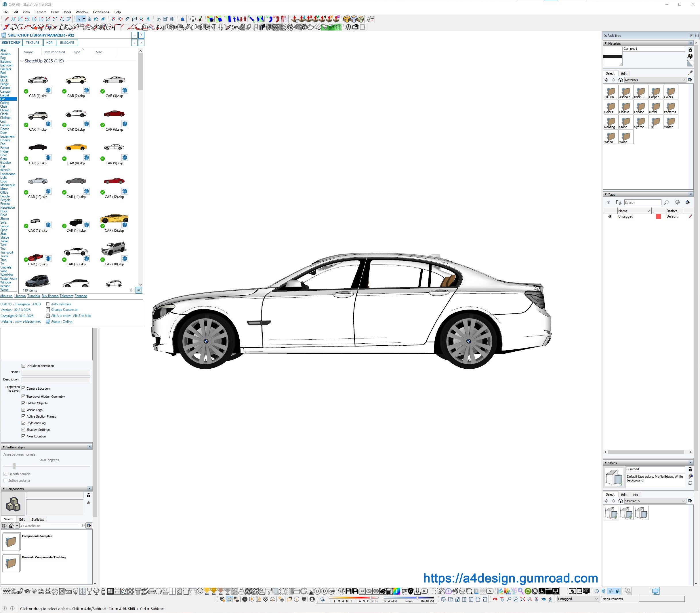Collapse the Soften Edges panel
Viewport: 700px width, 613px height.
tap(4, 447)
